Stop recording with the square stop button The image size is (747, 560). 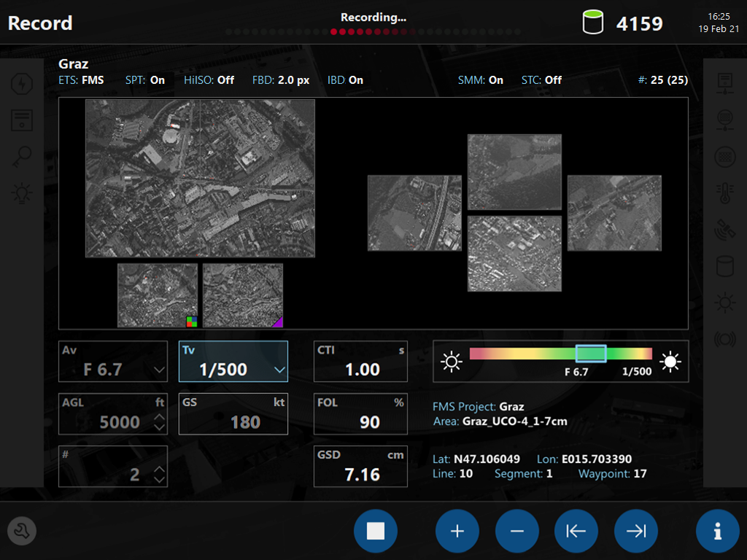pyautogui.click(x=376, y=531)
